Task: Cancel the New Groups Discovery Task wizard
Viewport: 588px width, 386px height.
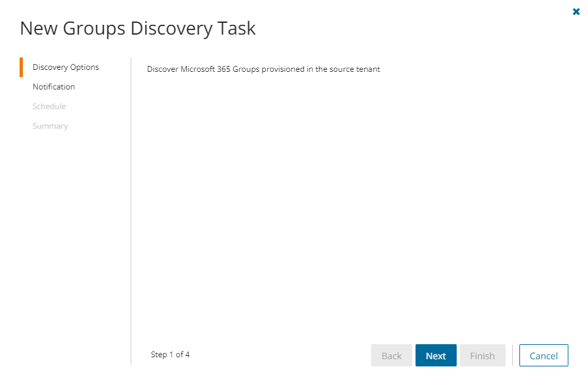Action: (x=544, y=356)
